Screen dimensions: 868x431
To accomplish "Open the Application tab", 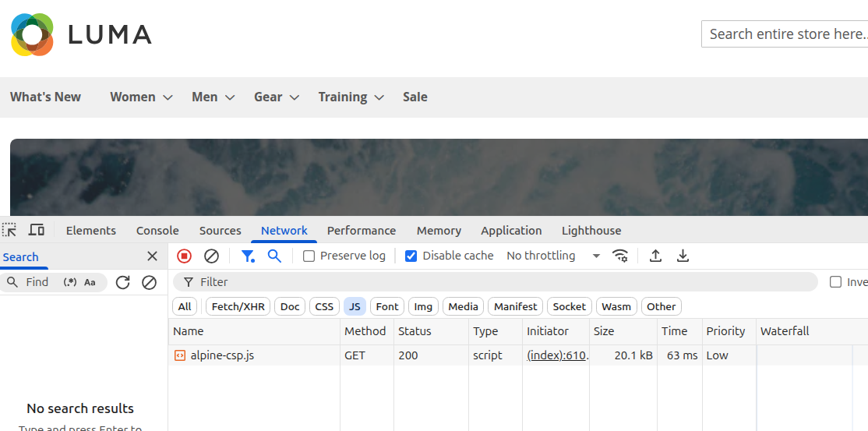I will [x=511, y=231].
